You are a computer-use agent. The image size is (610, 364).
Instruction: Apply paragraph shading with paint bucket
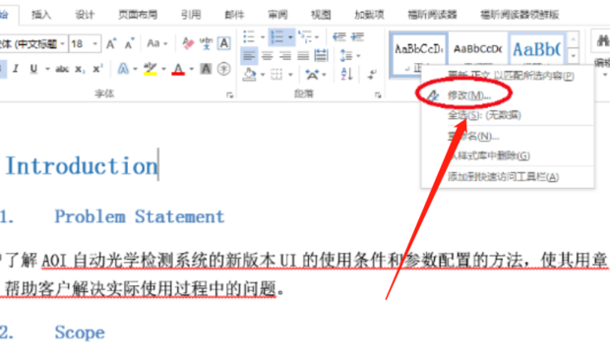[x=249, y=74]
